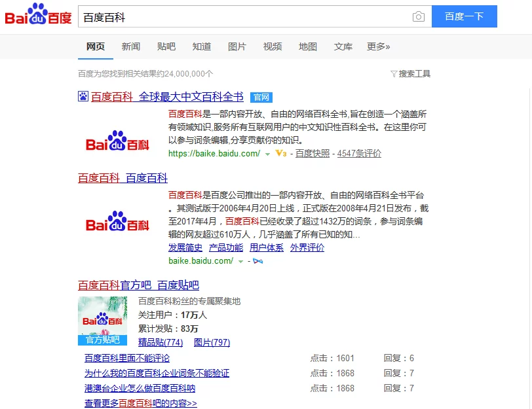This screenshot has height=409, width=532.
Task: Open the 发展简史 sublink
Action: pyautogui.click(x=185, y=248)
